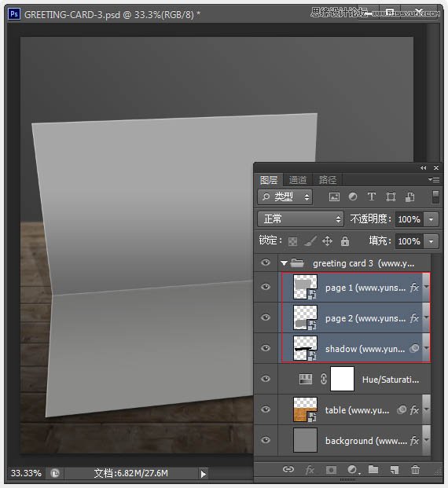Click the GREETING-CARD-3.psd document tab
This screenshot has width=448, height=488.
[x=112, y=14]
